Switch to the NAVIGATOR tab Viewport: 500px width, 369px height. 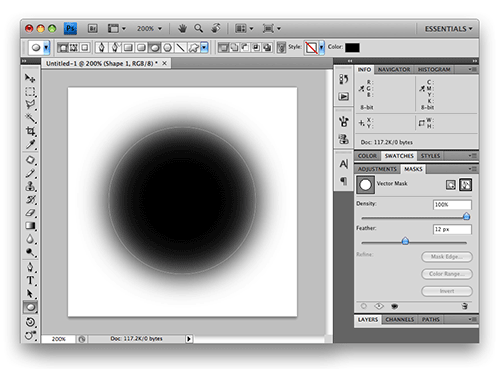(x=394, y=69)
